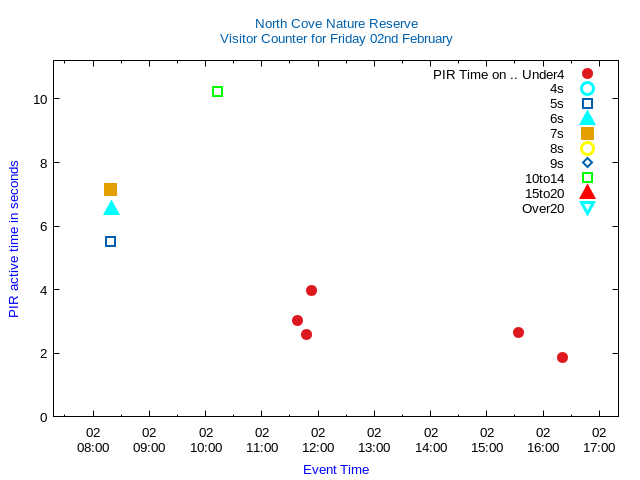
Task: Click the 'PIR active time in seconds' axis label
Action: coord(14,239)
